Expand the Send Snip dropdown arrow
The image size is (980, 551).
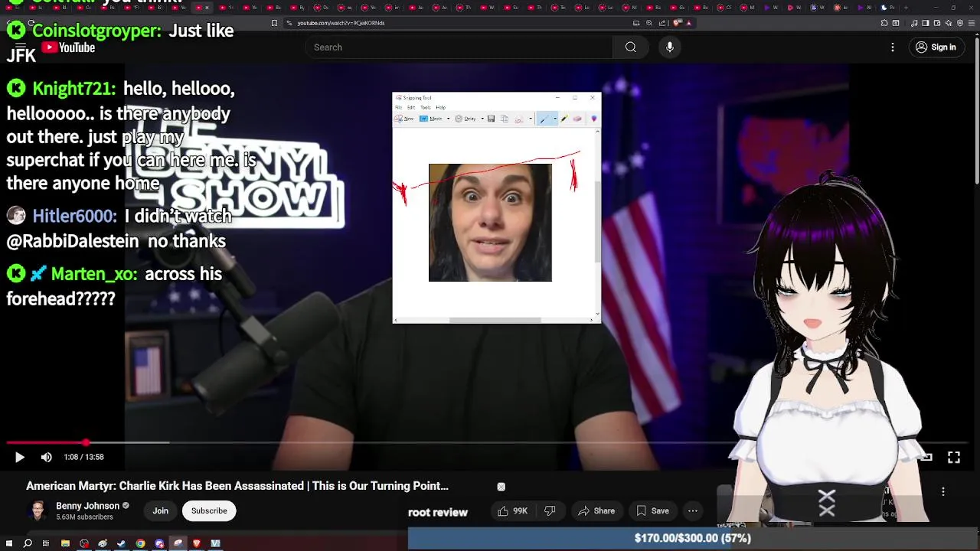pyautogui.click(x=531, y=119)
